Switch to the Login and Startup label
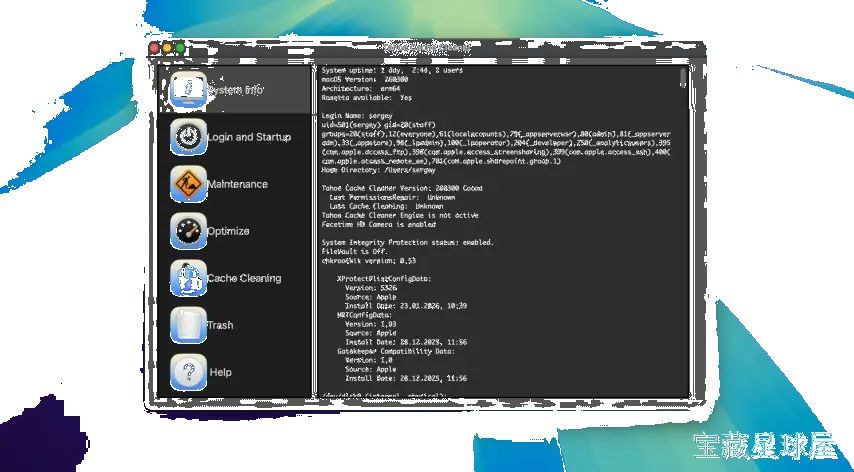This screenshot has height=472, width=854. point(249,137)
